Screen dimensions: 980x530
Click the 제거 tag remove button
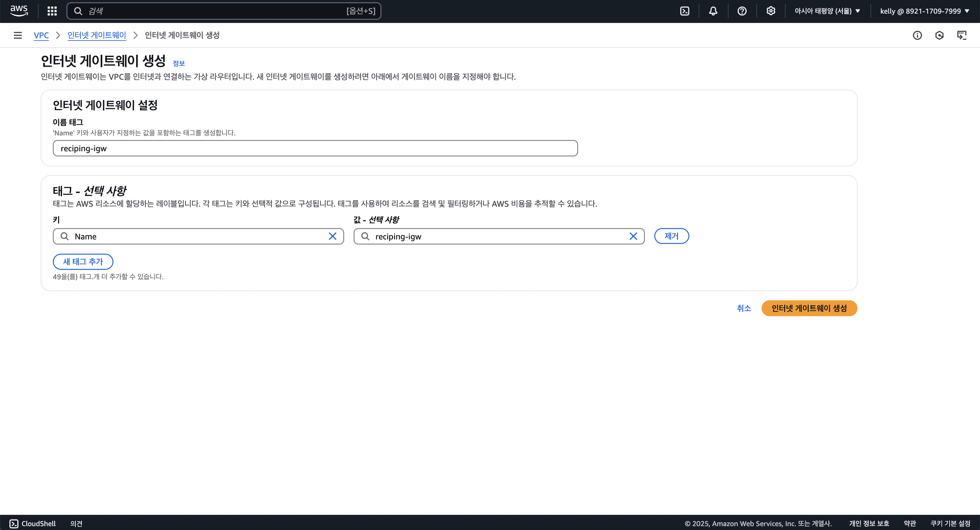(x=671, y=236)
